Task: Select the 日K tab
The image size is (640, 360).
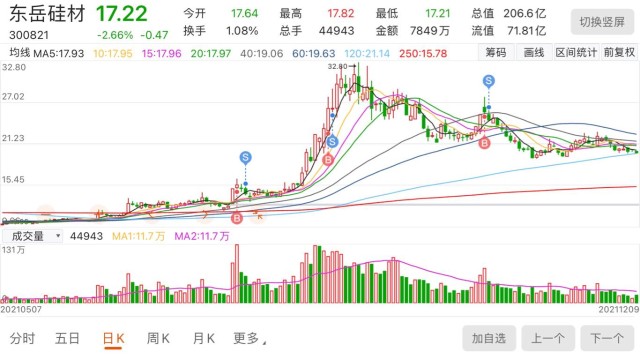Action: pos(113,338)
